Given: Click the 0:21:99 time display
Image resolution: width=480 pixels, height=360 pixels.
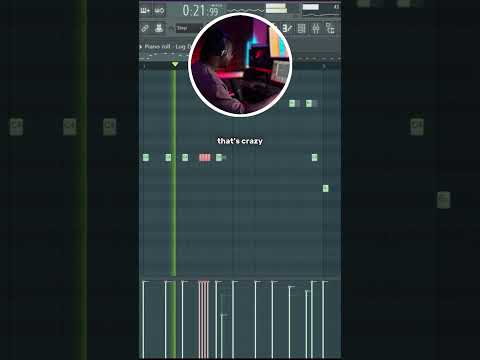Looking at the screenshot, I should click(x=200, y=11).
